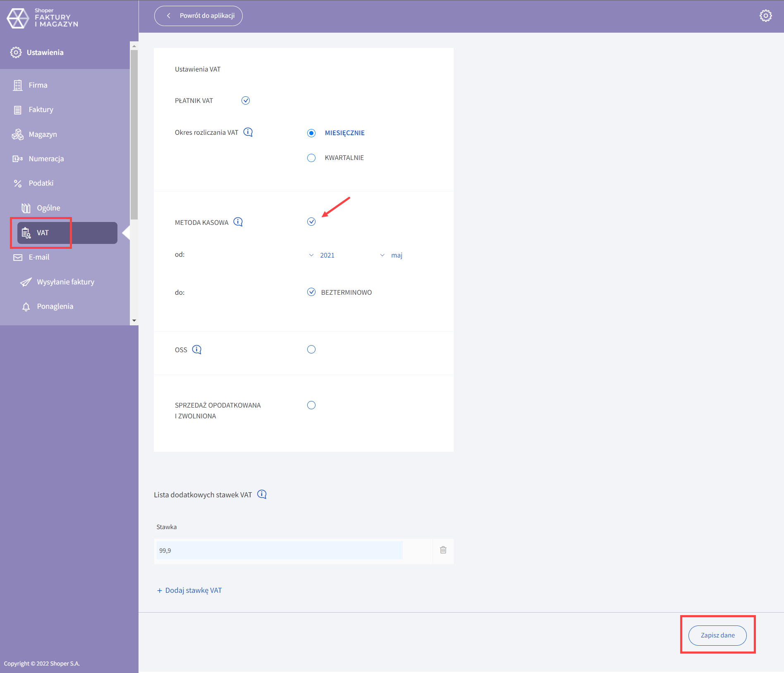Image resolution: width=784 pixels, height=673 pixels.
Task: Click info icon by Lista dodatkowych stawek VAT
Action: pyautogui.click(x=262, y=494)
